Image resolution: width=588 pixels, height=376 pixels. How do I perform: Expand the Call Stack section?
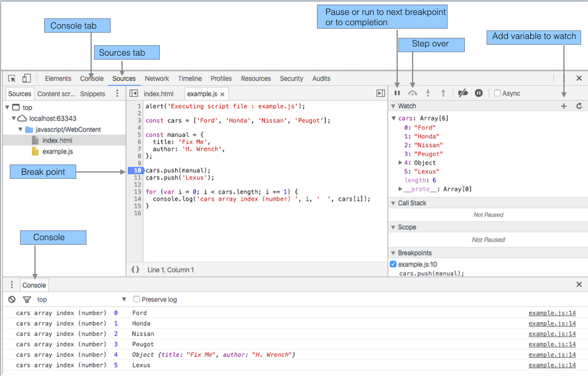[x=393, y=202]
